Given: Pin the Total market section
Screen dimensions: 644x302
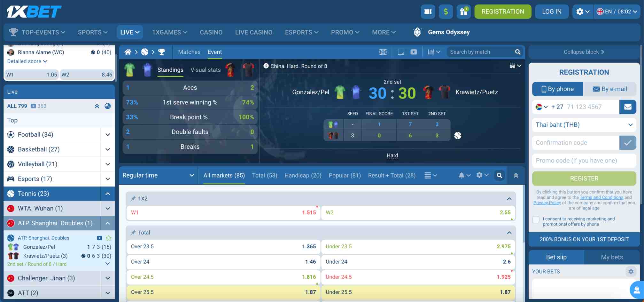Looking at the screenshot, I should 133,233.
